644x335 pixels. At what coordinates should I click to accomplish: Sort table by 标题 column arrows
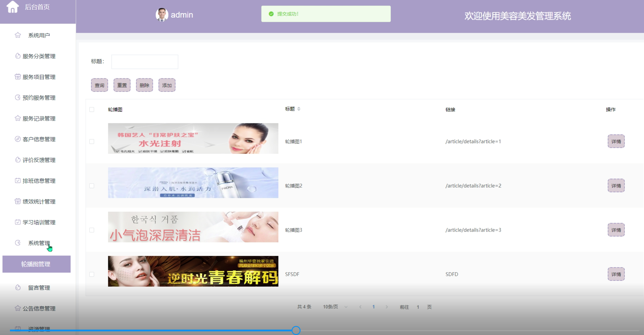pyautogui.click(x=299, y=109)
